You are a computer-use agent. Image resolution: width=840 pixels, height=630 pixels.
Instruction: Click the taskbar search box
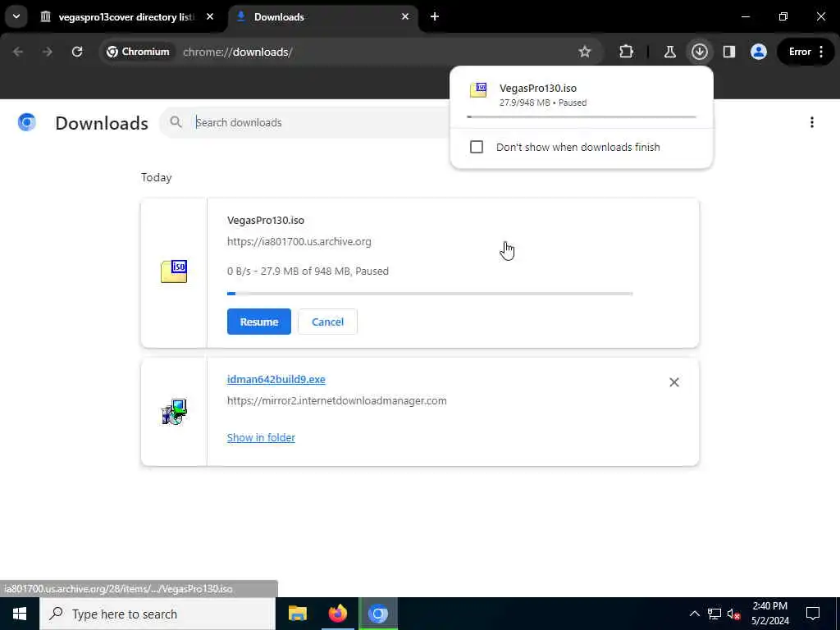[x=157, y=614]
